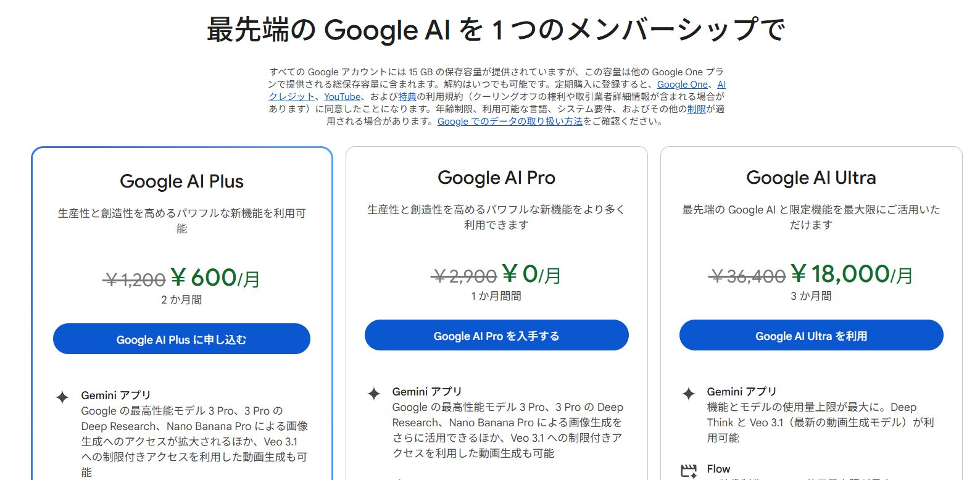Click the Flow feature label in Ultra card

[x=718, y=469]
